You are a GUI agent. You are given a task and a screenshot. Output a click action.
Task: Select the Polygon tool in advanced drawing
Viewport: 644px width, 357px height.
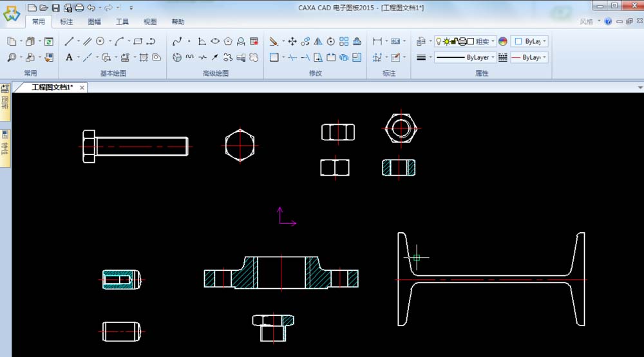228,41
